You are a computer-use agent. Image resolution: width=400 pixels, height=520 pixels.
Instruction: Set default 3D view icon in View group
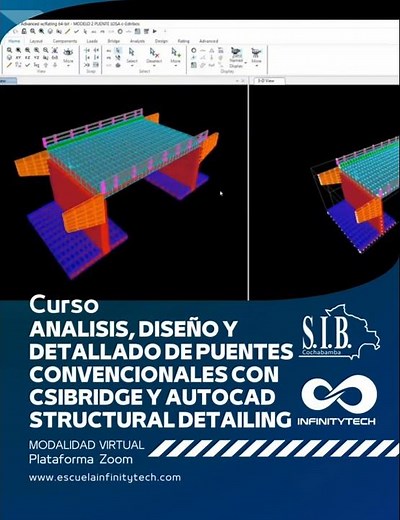[x=9, y=58]
